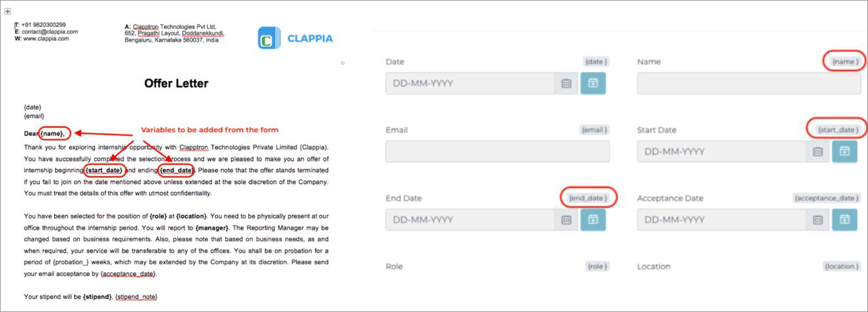Open the calendar icon in End Date field
The width and height of the screenshot is (868, 312).
(566, 220)
